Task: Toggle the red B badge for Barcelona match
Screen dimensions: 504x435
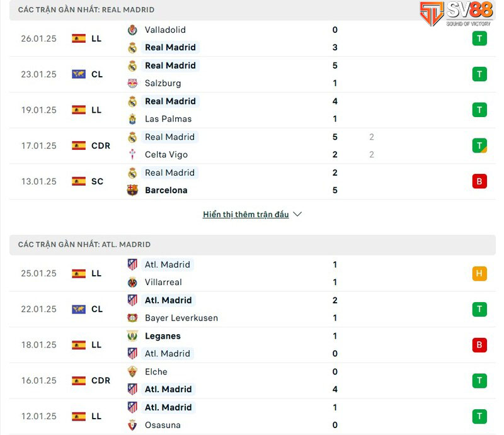Action: (479, 181)
